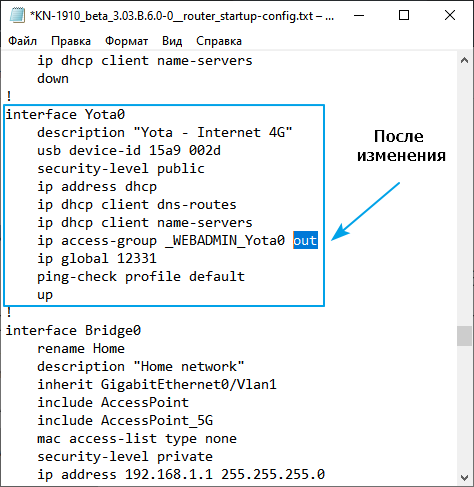Click the scrollbar up arrow

tap(464, 60)
